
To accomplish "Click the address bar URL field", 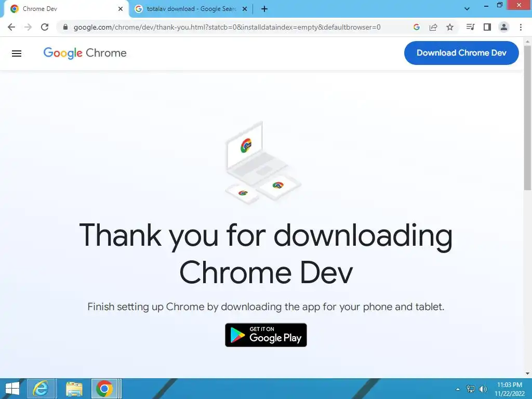I will pyautogui.click(x=227, y=27).
